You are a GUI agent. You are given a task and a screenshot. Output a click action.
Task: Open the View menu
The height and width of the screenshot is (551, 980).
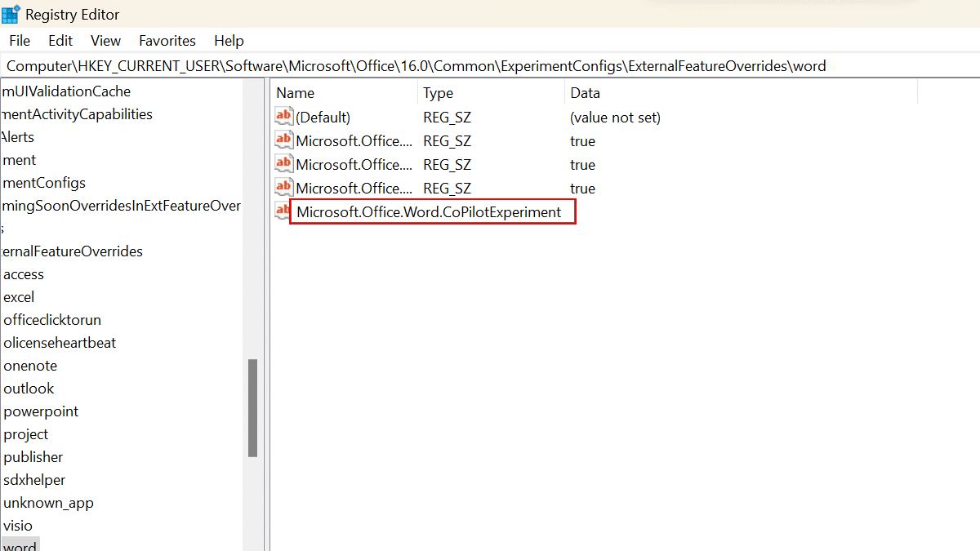coord(105,40)
